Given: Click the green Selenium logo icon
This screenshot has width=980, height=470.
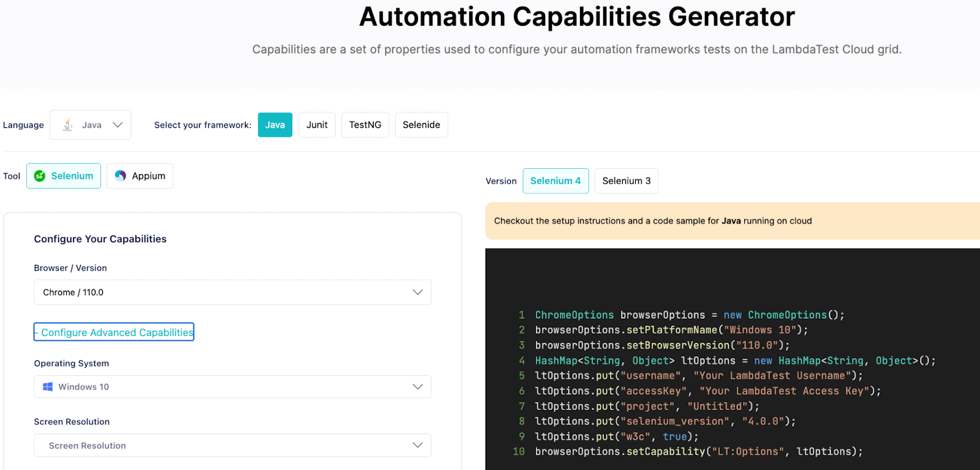Looking at the screenshot, I should tap(40, 176).
